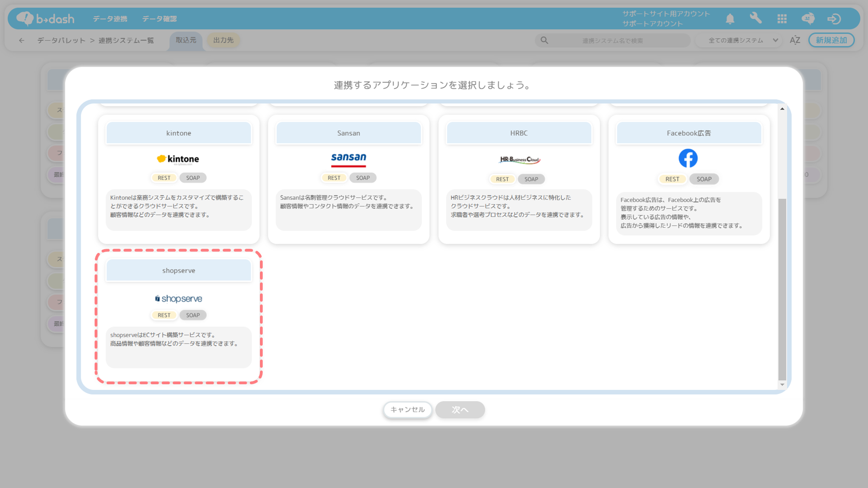Select REST on the Facebook広告 card
The height and width of the screenshot is (488, 868).
coord(672,179)
